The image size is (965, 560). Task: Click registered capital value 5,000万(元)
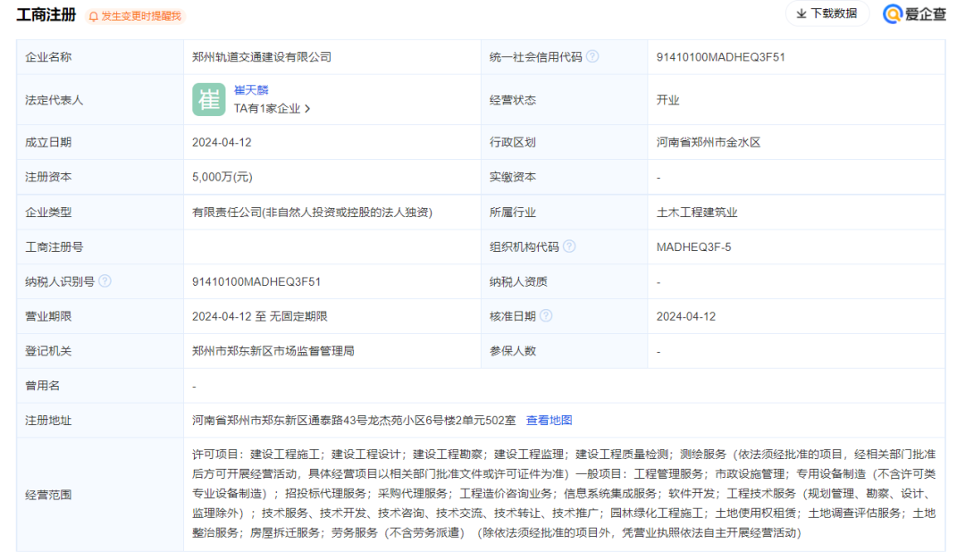[222, 177]
